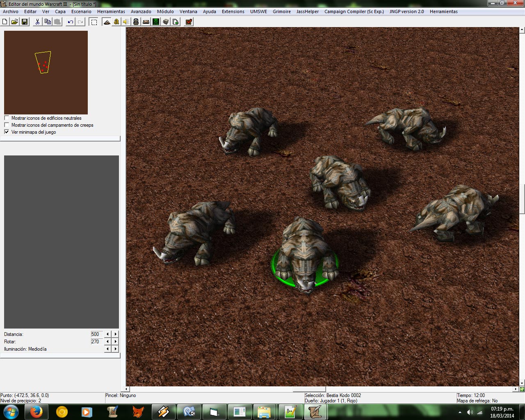Open the Terrain editor mountain icon
Image resolution: width=525 pixels, height=420 pixels.
[107, 22]
